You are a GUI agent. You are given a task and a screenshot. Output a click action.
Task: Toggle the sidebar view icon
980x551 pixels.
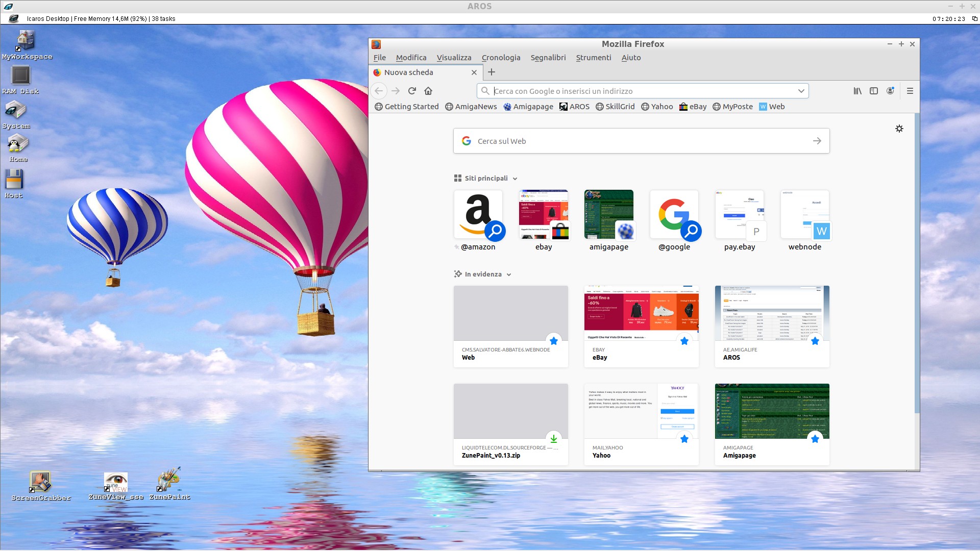[x=874, y=91]
